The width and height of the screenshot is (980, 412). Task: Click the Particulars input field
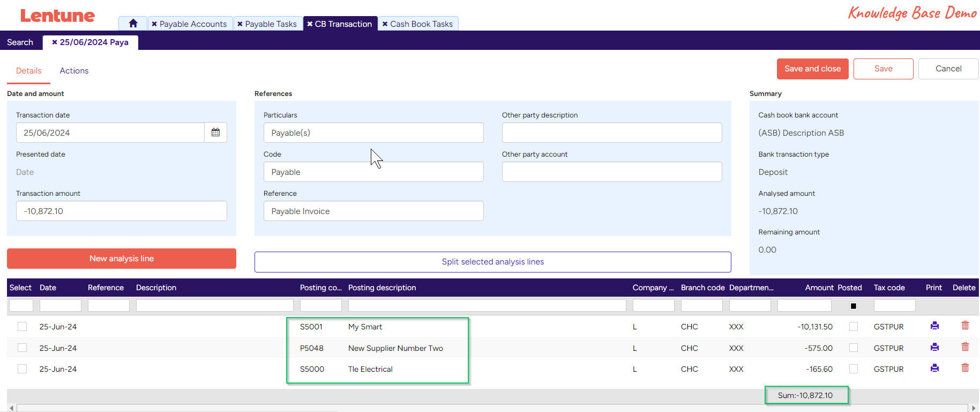(373, 133)
